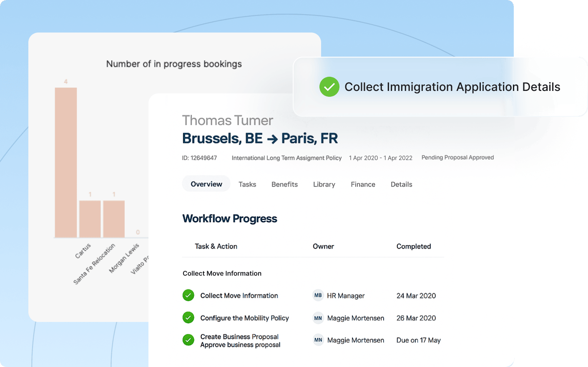The height and width of the screenshot is (367, 588).
Task: Sort by the Completed column header
Action: click(x=413, y=246)
